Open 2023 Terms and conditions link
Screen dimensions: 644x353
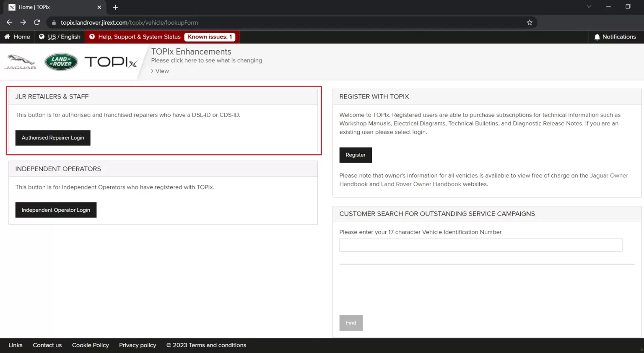click(206, 345)
